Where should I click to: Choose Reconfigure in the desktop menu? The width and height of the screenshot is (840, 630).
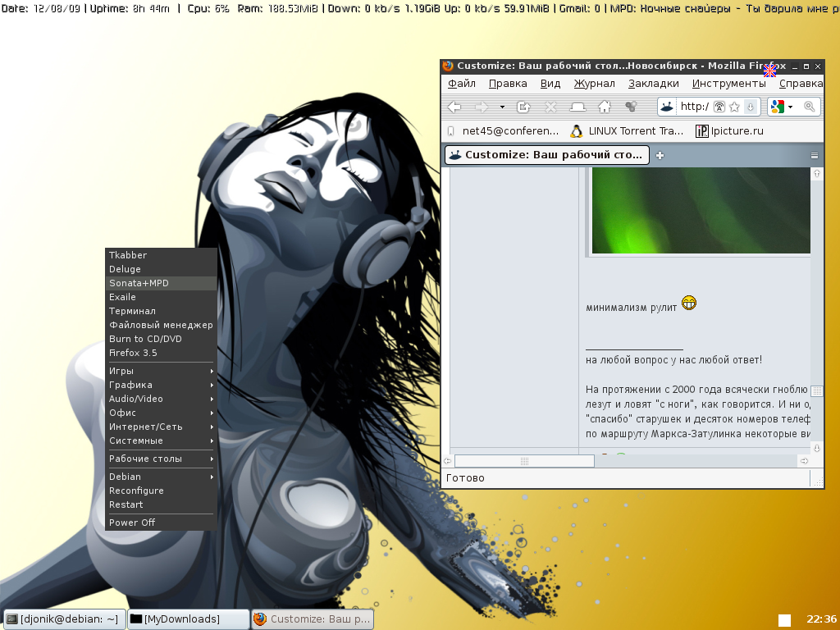[x=161, y=491]
